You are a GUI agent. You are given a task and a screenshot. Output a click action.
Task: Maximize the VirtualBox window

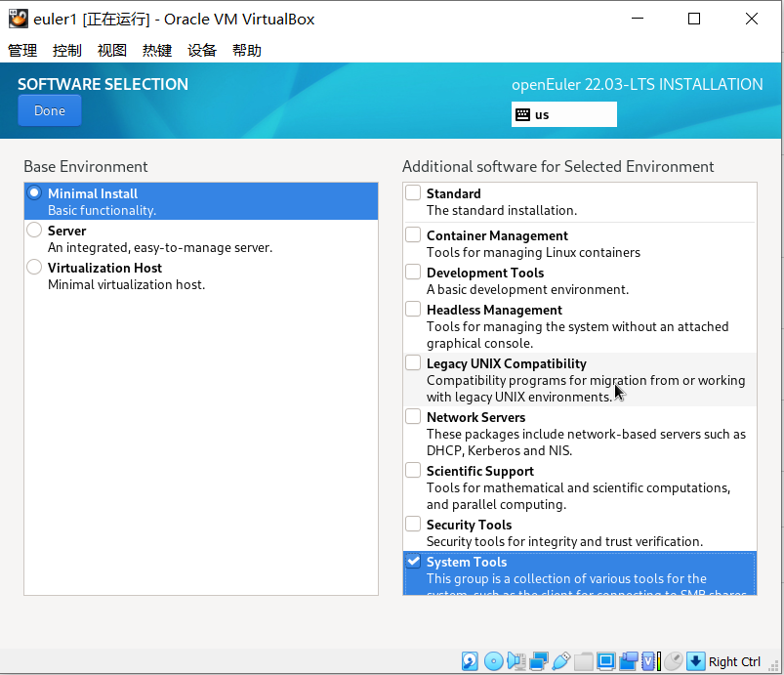pyautogui.click(x=694, y=19)
